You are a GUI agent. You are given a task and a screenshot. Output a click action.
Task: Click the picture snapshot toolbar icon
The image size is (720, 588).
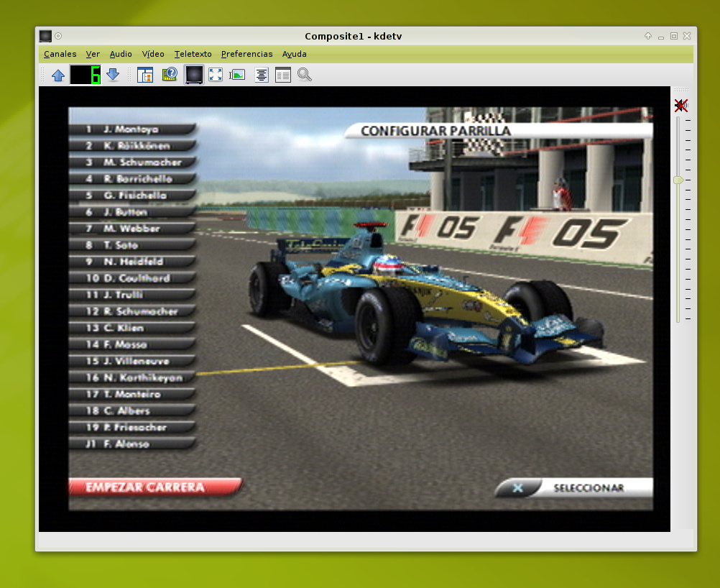click(x=237, y=75)
